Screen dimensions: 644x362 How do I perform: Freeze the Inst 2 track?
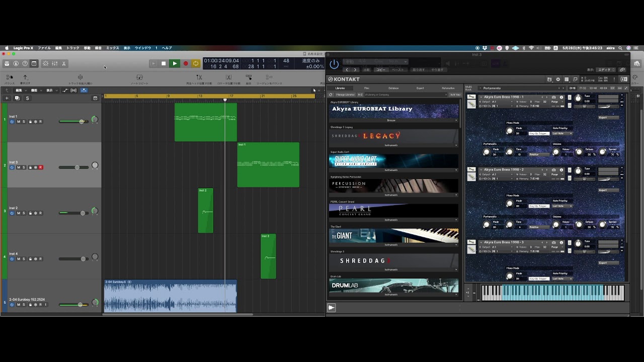pos(35,213)
